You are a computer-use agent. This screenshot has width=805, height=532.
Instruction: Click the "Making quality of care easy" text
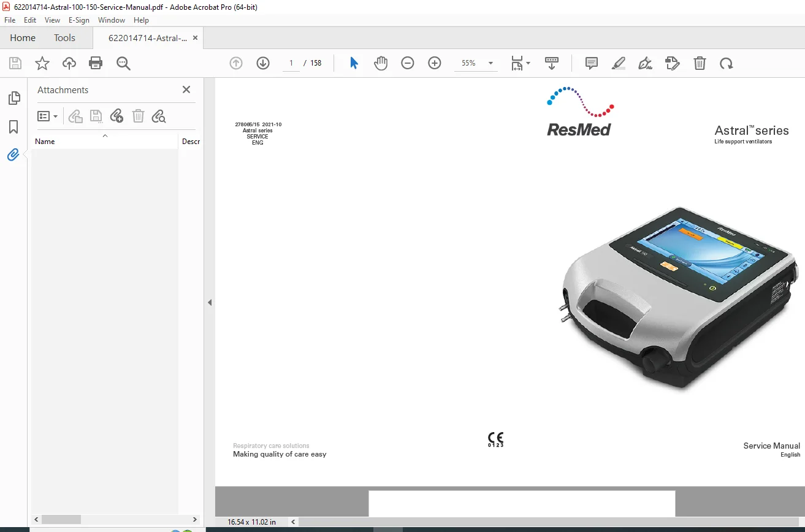pyautogui.click(x=280, y=454)
